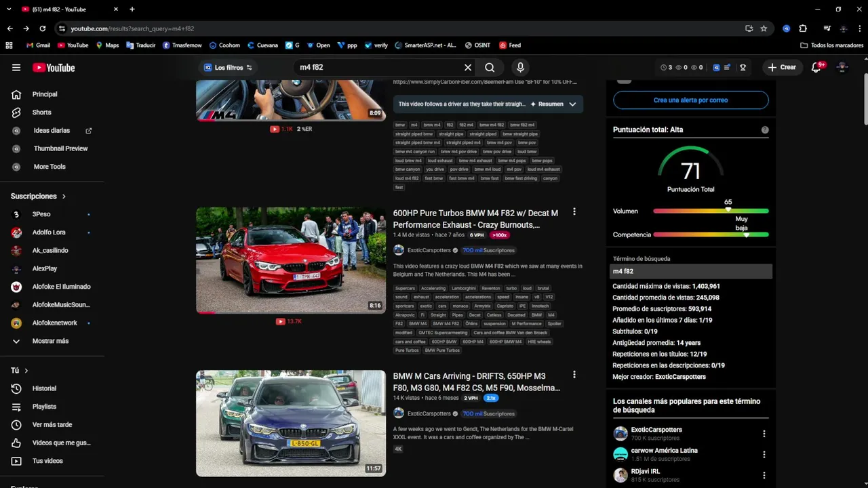Open the 600HP Pure Turbos BMW M4 title
868x488 pixels.
476,218
